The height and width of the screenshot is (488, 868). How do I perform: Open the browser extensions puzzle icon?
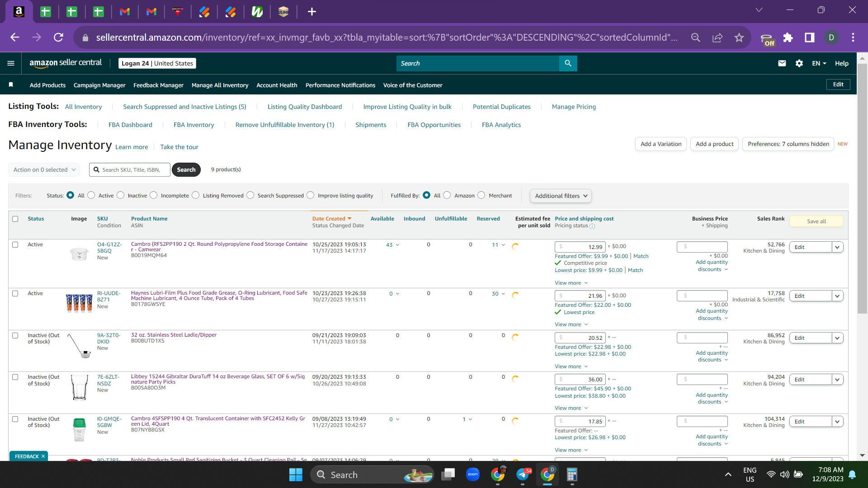(x=788, y=38)
